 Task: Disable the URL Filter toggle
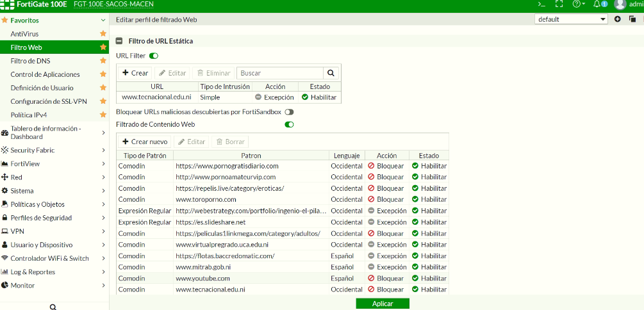click(x=154, y=56)
